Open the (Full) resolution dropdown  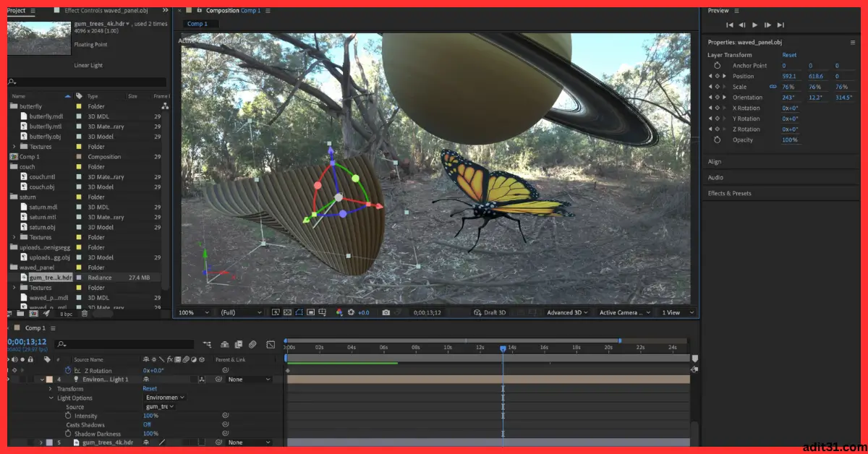[x=242, y=312]
